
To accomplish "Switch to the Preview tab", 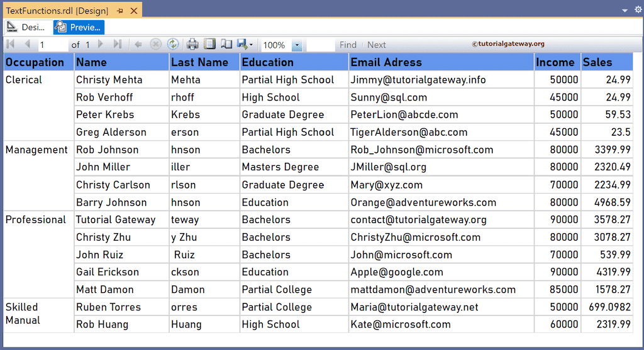I will (x=79, y=27).
